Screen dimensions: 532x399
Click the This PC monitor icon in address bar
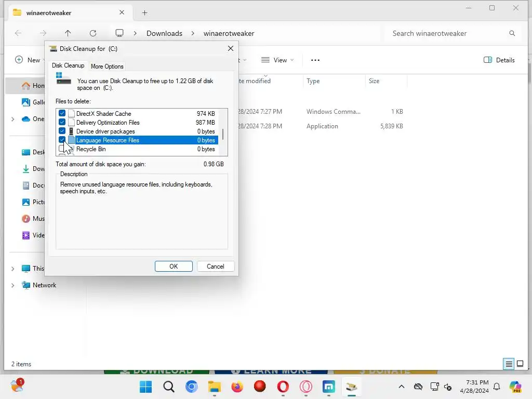point(119,33)
